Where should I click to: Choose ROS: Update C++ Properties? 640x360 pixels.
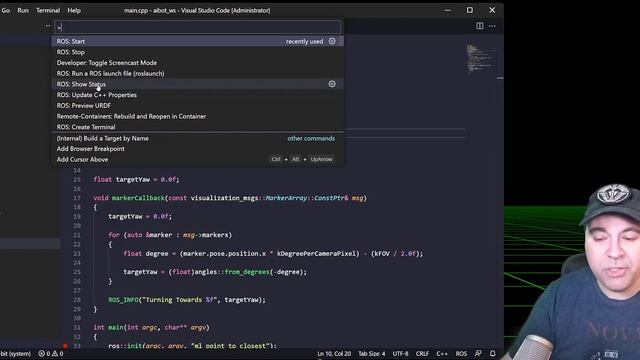tap(198, 95)
